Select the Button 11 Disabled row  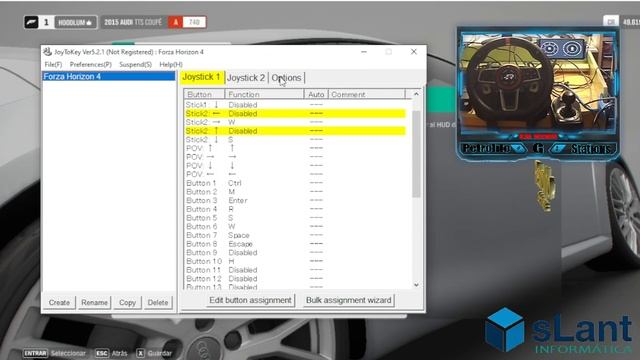tap(295, 270)
